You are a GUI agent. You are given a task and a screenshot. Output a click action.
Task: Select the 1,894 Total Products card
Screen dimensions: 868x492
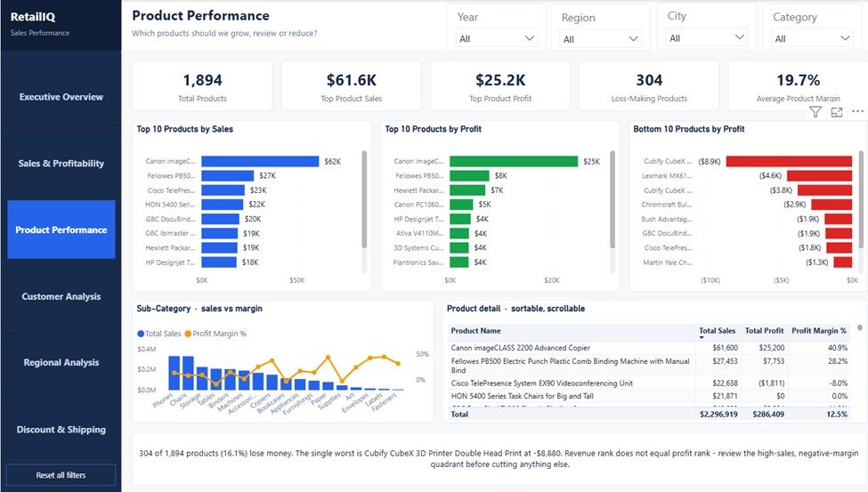tap(202, 85)
